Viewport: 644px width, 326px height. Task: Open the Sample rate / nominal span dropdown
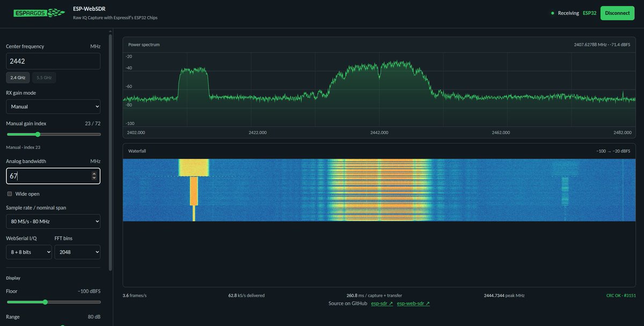tap(53, 221)
